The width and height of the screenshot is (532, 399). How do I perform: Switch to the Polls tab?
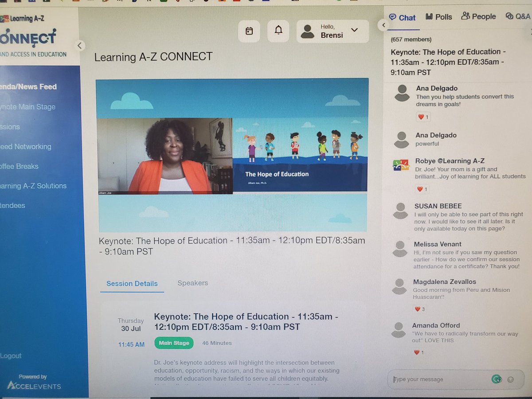[x=439, y=17]
